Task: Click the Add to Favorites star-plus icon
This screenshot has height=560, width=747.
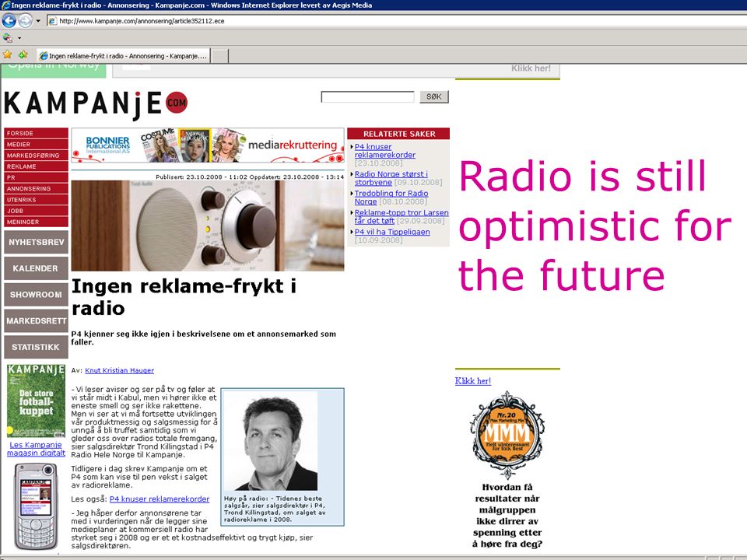Action: coord(23,54)
